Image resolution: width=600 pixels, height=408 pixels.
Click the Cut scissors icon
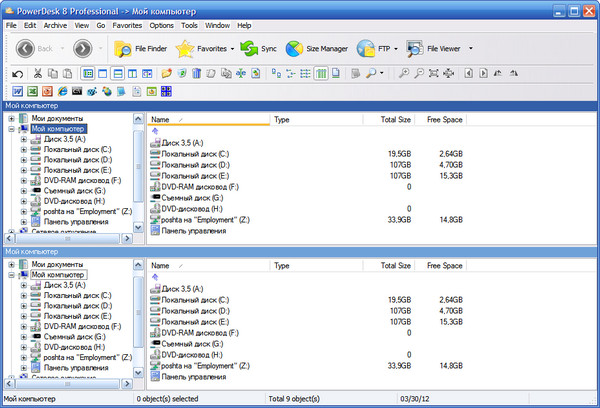coord(37,73)
